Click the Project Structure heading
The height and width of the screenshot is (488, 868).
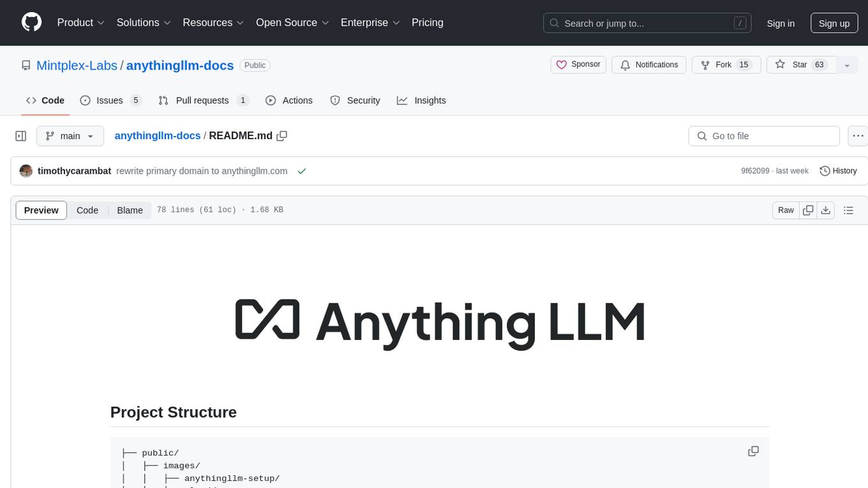click(x=174, y=412)
